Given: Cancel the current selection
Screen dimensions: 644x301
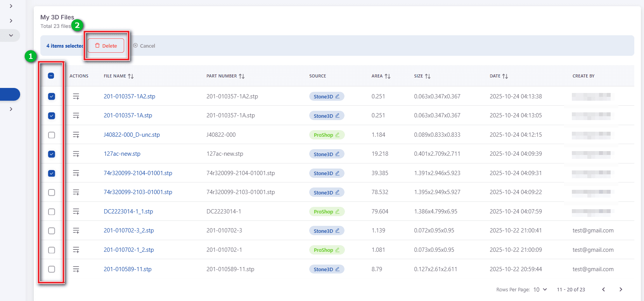Looking at the screenshot, I should (144, 46).
